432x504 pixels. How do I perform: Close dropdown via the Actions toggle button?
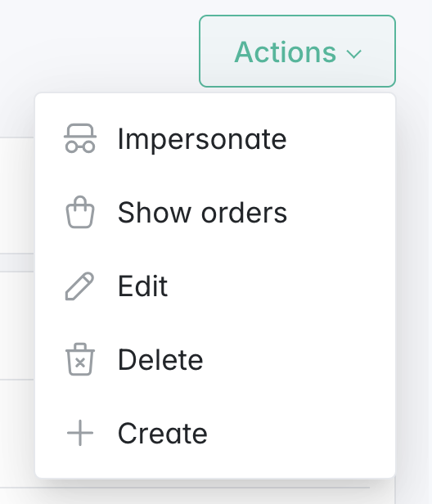point(297,51)
